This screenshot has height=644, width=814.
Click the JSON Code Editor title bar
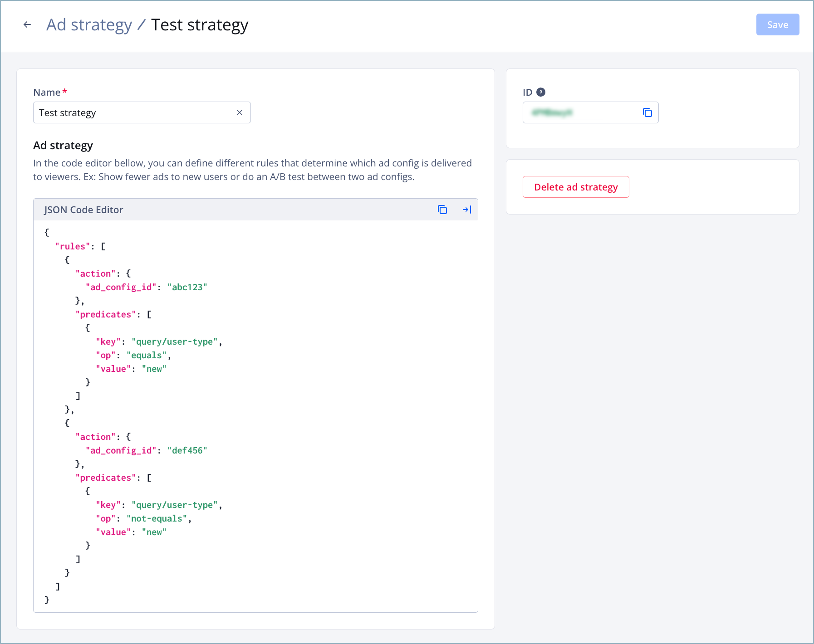tap(83, 210)
